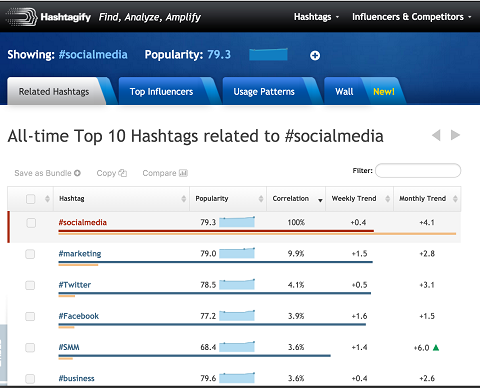The image size is (480, 388).
Task: Switch to the Related Hashtags tab
Action: tap(54, 92)
